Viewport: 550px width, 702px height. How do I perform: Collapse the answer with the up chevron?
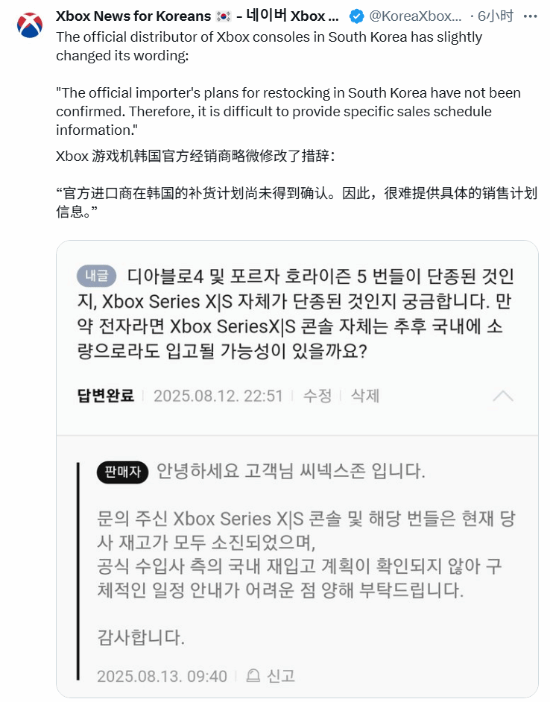503,396
